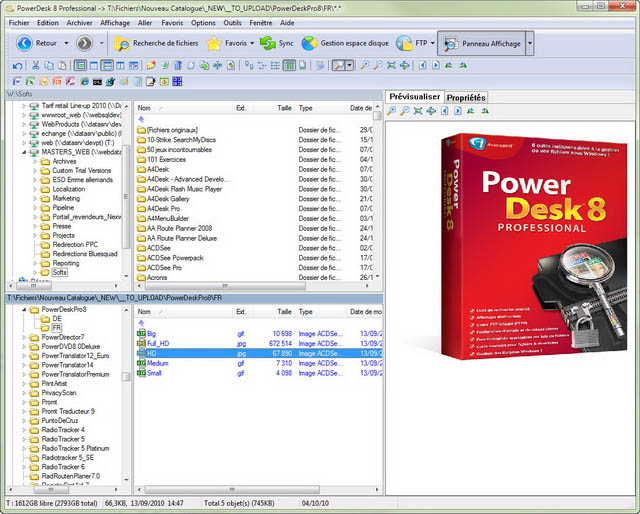This screenshot has height=514, width=640.
Task: Collapse the PowerDeskPro8 tree node
Action: [x=24, y=309]
